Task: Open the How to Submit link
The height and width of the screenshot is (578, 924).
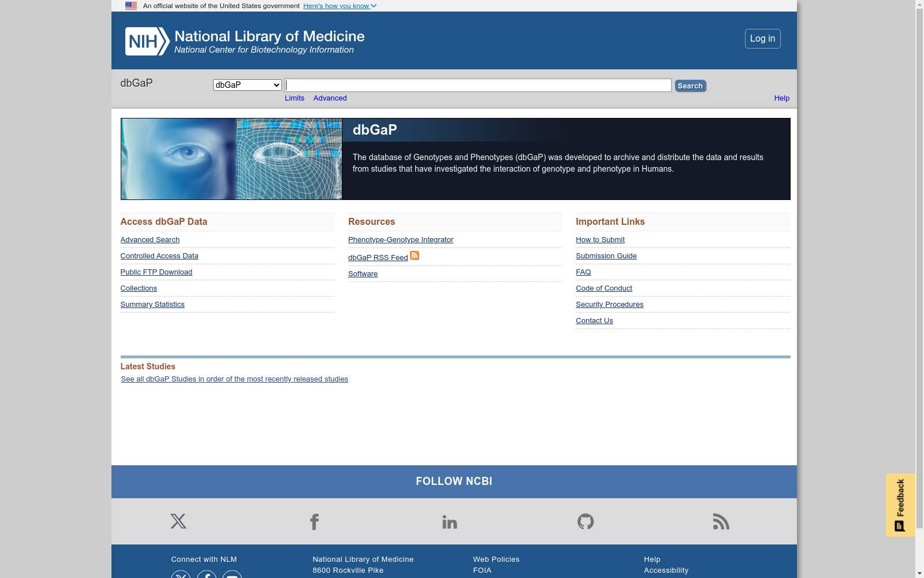Action: (x=600, y=240)
